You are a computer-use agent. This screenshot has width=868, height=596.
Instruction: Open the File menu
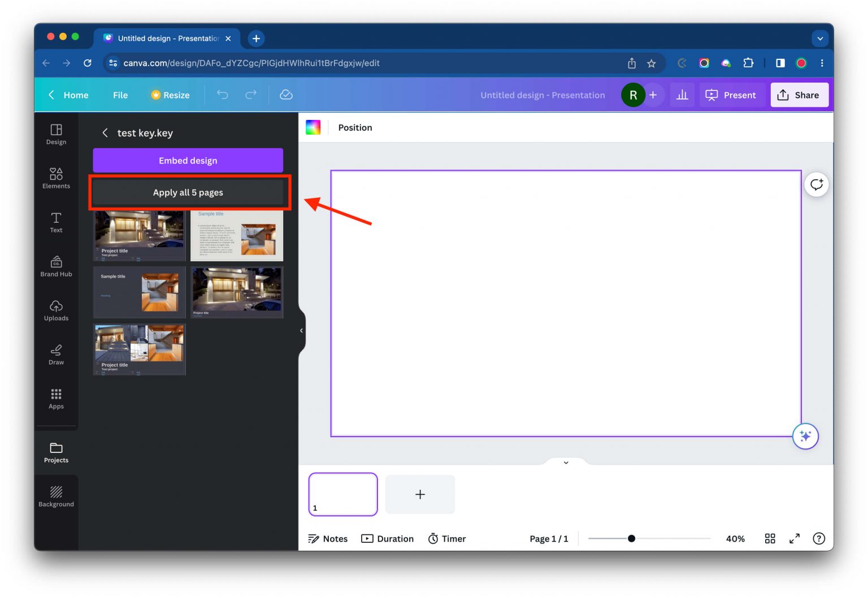[120, 95]
